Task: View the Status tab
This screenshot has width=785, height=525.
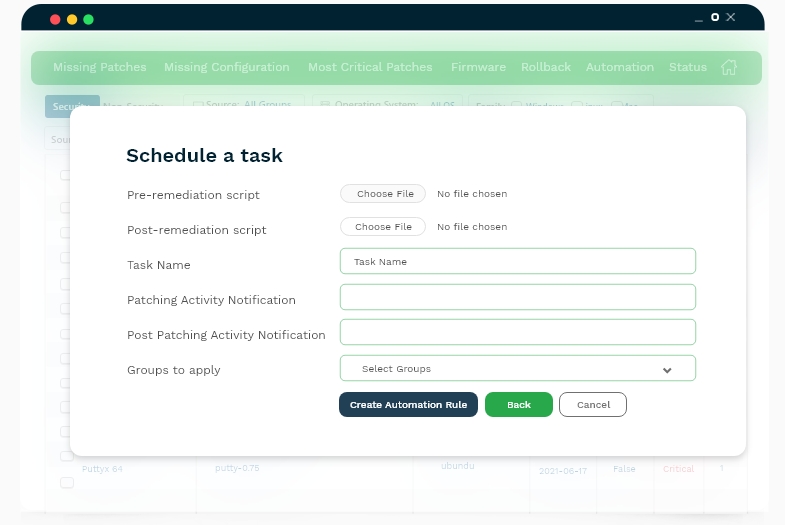Action: click(x=688, y=67)
